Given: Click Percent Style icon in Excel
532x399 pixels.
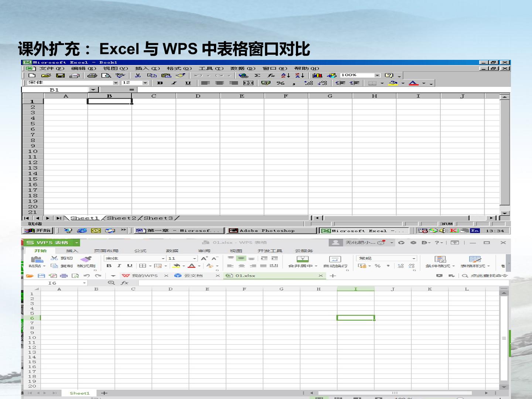Looking at the screenshot, I should pos(281,83).
